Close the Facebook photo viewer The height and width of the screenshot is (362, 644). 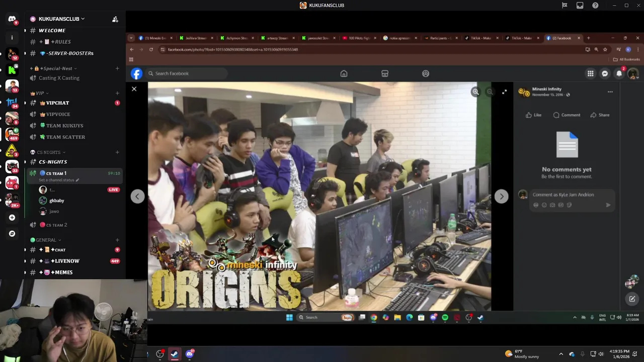(x=134, y=89)
